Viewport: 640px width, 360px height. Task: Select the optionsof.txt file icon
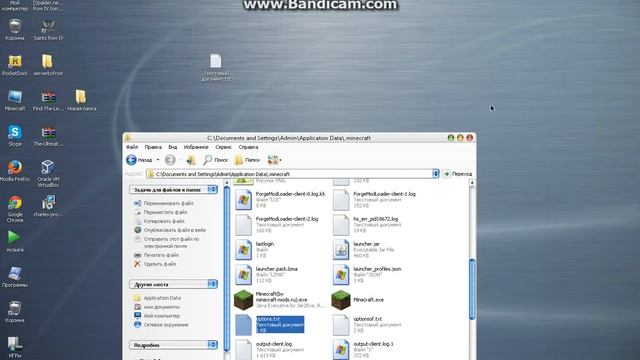341,325
